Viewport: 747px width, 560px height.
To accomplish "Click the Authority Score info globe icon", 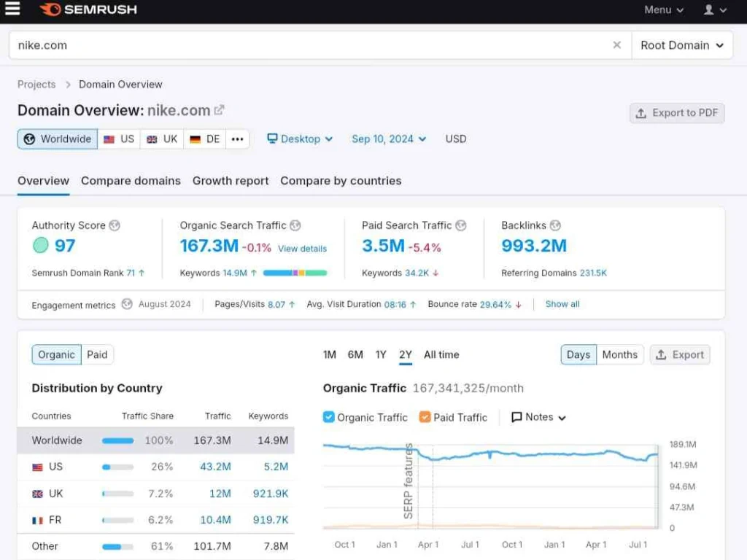I will pyautogui.click(x=115, y=225).
